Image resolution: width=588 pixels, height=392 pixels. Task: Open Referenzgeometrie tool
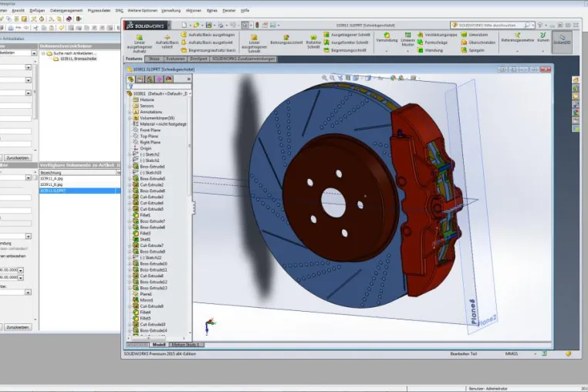pos(518,38)
